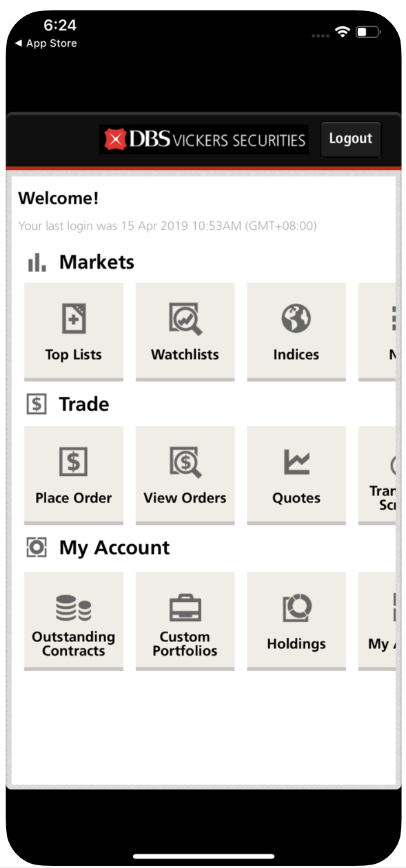406x868 pixels.
Task: Tap the Wi-Fi status icon
Action: (x=342, y=32)
